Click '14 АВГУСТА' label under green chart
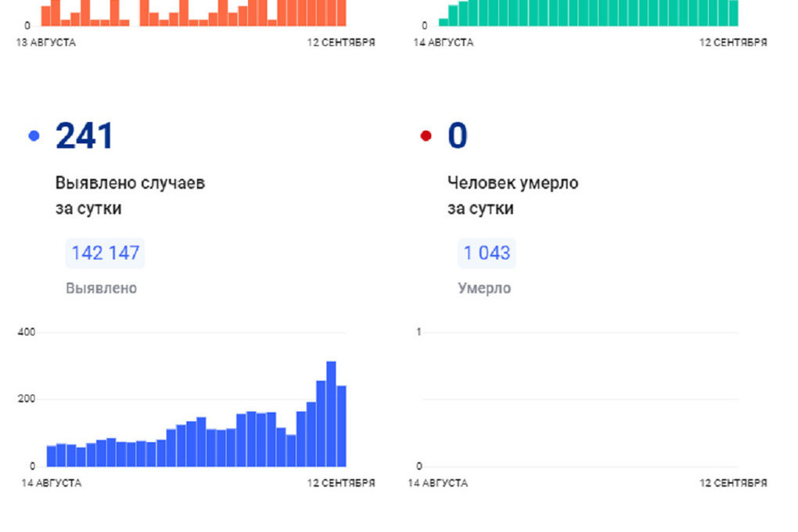Viewport: 798px width, 532px height. tap(444, 42)
